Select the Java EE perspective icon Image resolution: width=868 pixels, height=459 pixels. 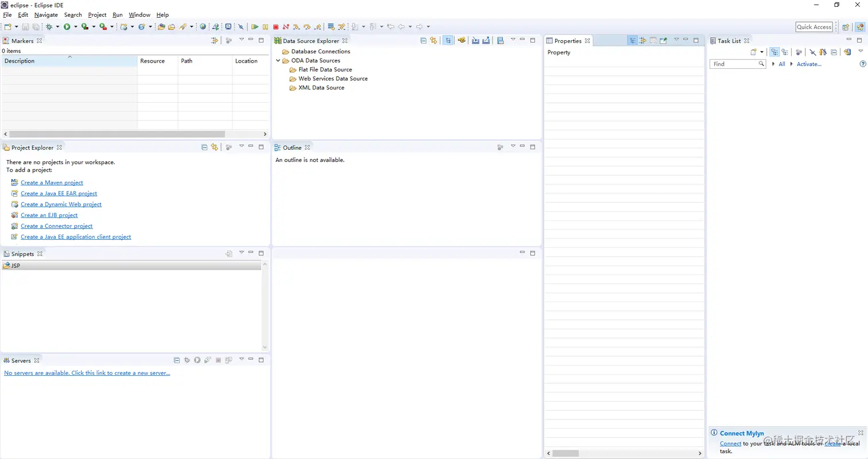[x=859, y=27]
